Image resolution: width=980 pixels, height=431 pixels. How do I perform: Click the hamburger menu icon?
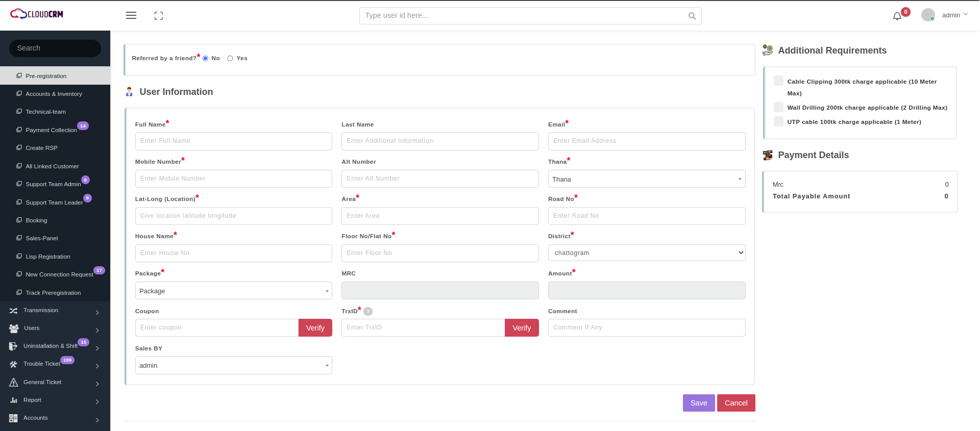pyautogui.click(x=131, y=15)
